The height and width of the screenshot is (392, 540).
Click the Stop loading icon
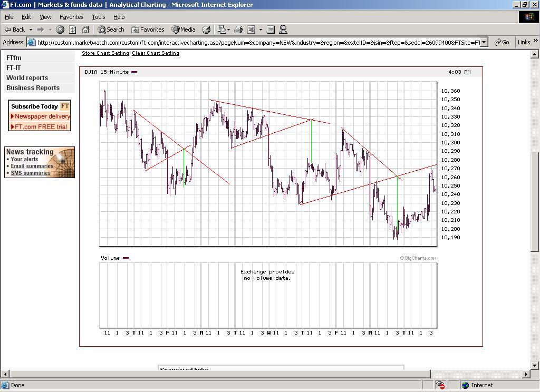(x=60, y=30)
